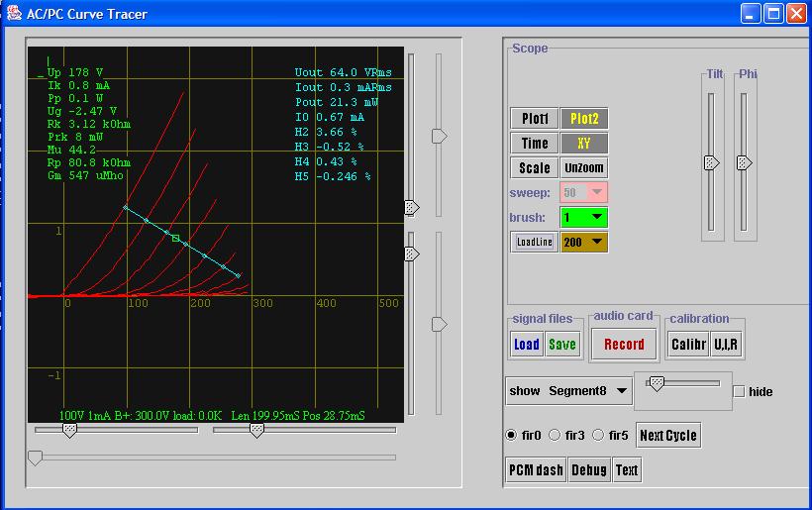Click the right horizontal slider thumb below plot

tap(256, 430)
